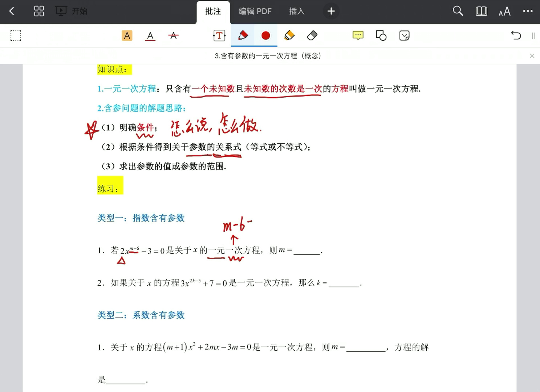Open the 插入 tab
The image size is (540, 392).
[x=296, y=11]
